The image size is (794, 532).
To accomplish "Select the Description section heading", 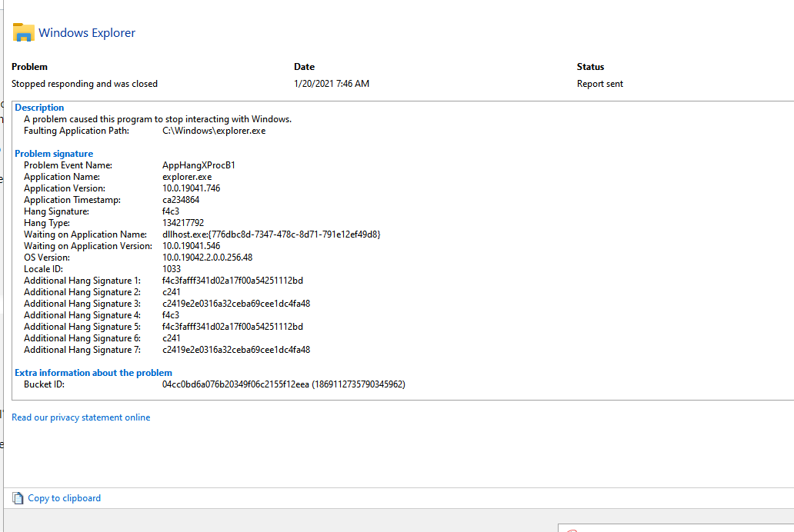I will click(39, 108).
